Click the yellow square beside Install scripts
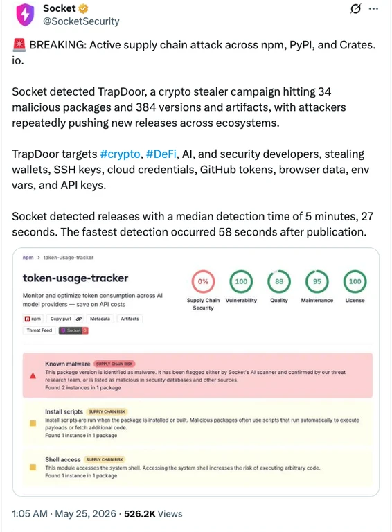Viewport: 392px width, 532px height. click(x=33, y=423)
